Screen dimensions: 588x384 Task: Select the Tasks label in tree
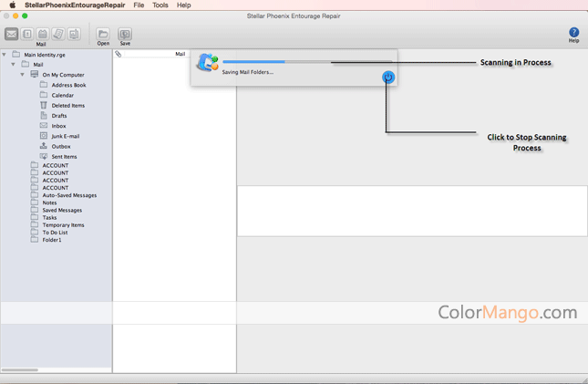click(x=49, y=217)
